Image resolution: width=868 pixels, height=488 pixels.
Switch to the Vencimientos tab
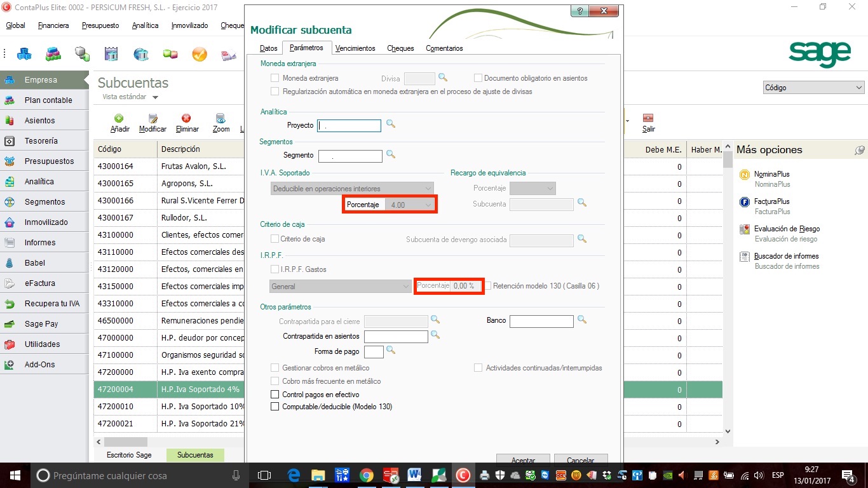(355, 48)
